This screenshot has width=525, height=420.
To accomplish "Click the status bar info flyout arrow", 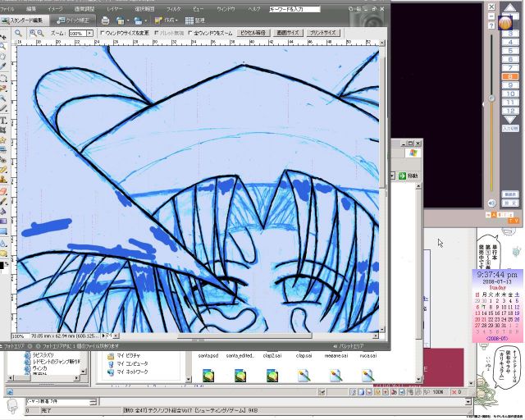I will [103, 336].
